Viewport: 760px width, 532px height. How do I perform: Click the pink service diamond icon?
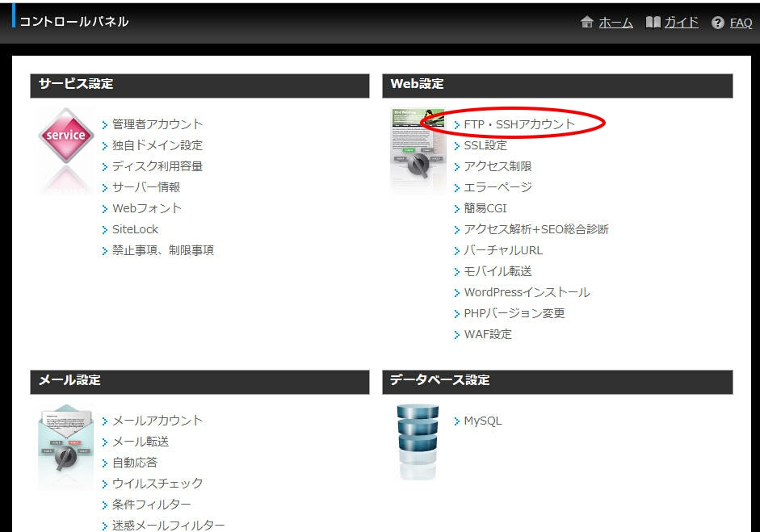pos(66,135)
